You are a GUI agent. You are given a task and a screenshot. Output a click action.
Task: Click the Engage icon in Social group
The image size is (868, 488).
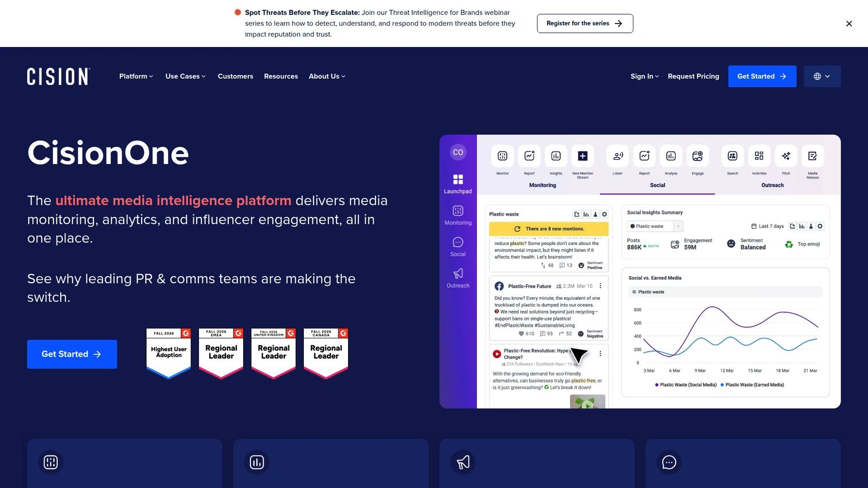coord(697,156)
